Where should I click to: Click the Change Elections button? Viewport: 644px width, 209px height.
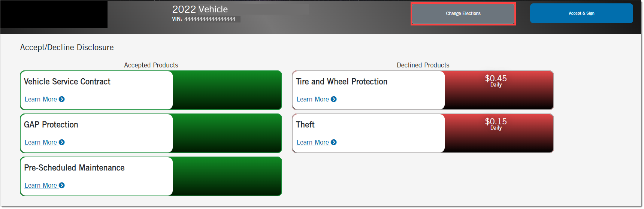(463, 14)
